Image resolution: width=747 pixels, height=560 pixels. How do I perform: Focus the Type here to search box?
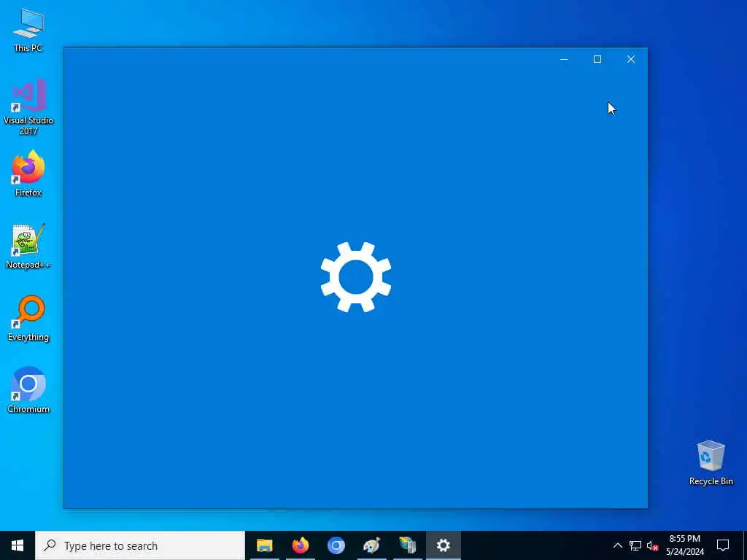(x=140, y=545)
